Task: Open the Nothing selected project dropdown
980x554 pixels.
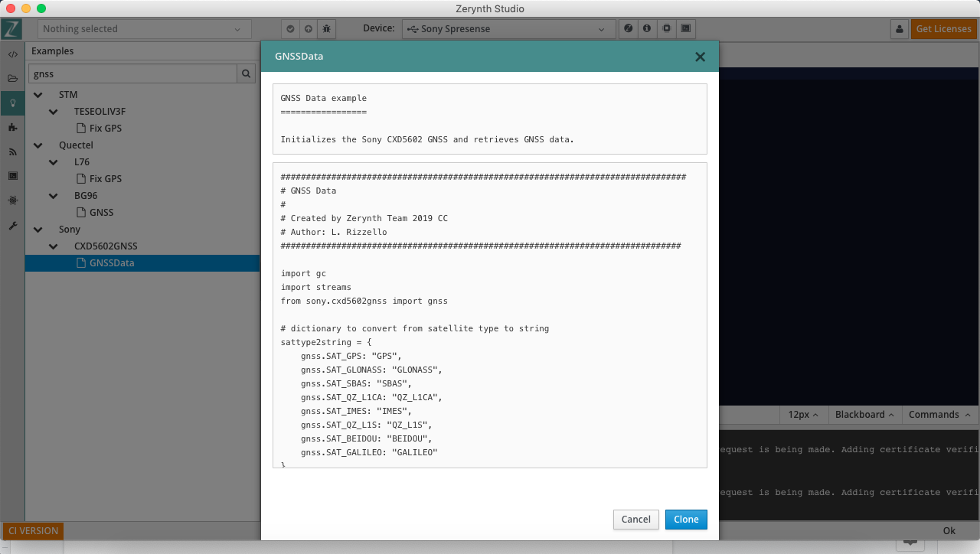Action: (145, 29)
